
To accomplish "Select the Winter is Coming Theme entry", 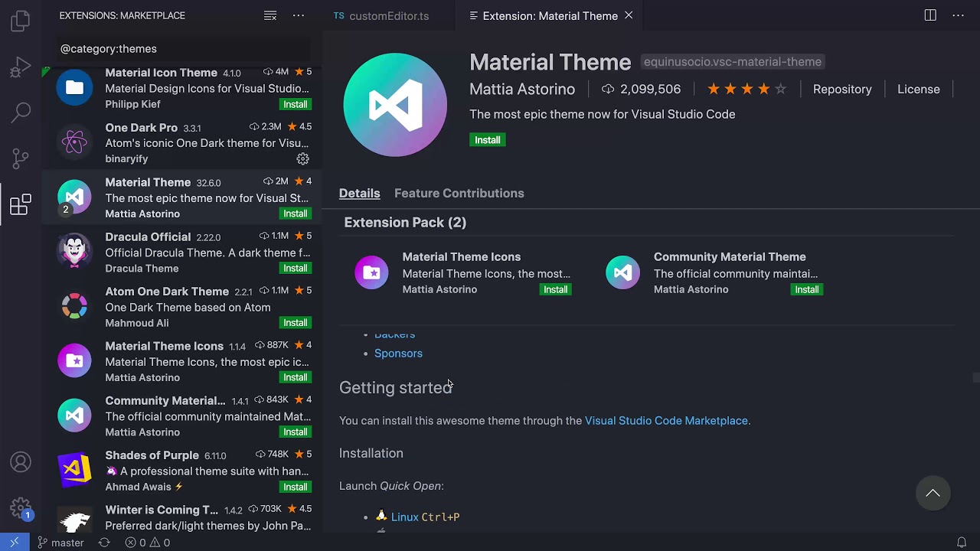I will (182, 517).
